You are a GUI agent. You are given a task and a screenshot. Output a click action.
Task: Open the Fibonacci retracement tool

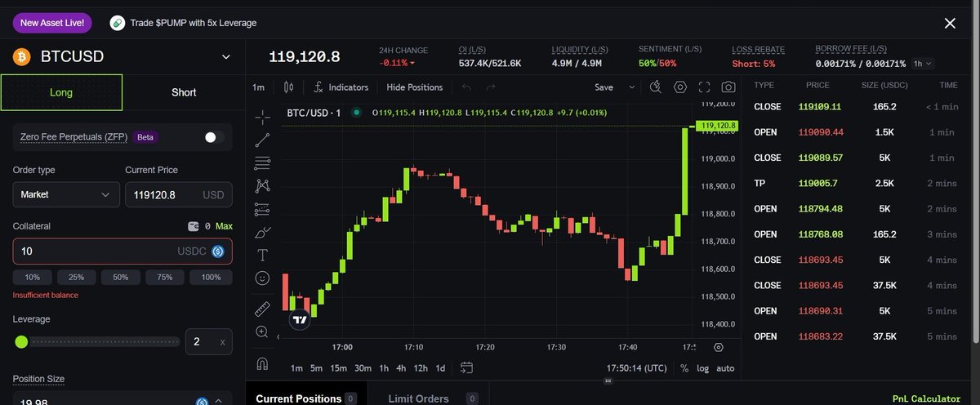point(262,162)
